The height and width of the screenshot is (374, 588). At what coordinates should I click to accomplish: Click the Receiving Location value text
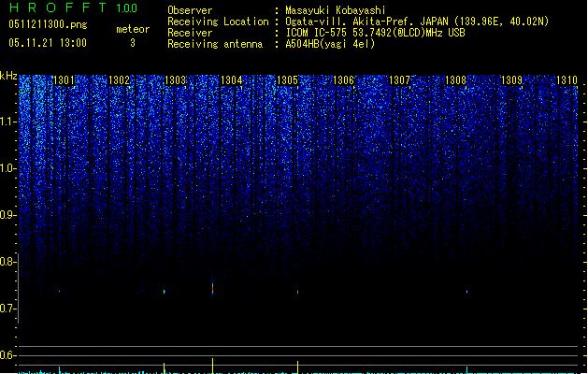coord(417,22)
